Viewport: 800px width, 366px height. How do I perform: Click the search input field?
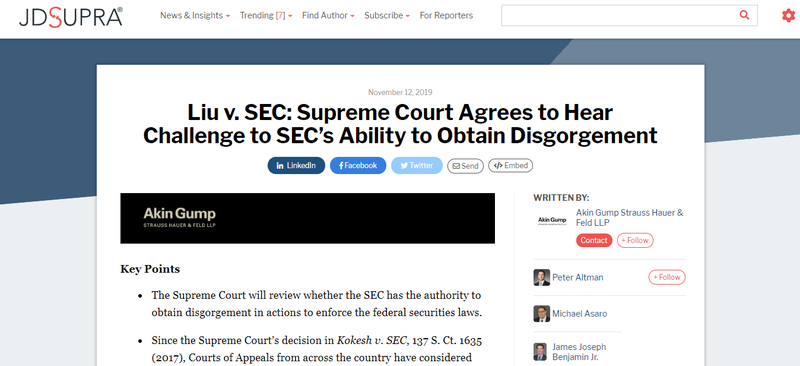[618, 15]
